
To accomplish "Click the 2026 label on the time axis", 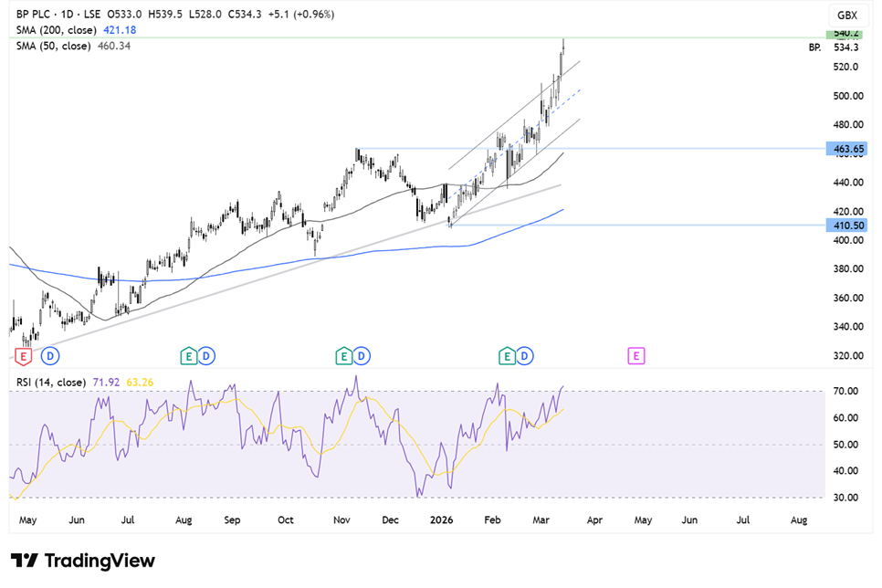I will tap(442, 520).
